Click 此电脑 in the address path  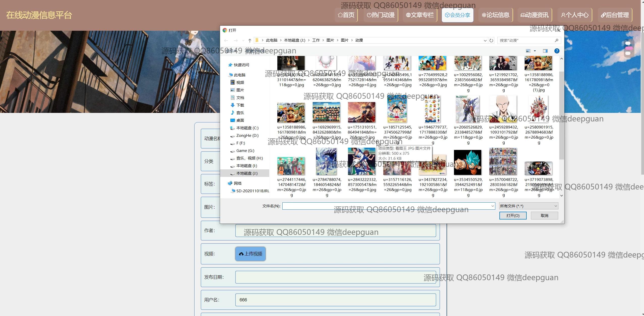[x=272, y=40]
